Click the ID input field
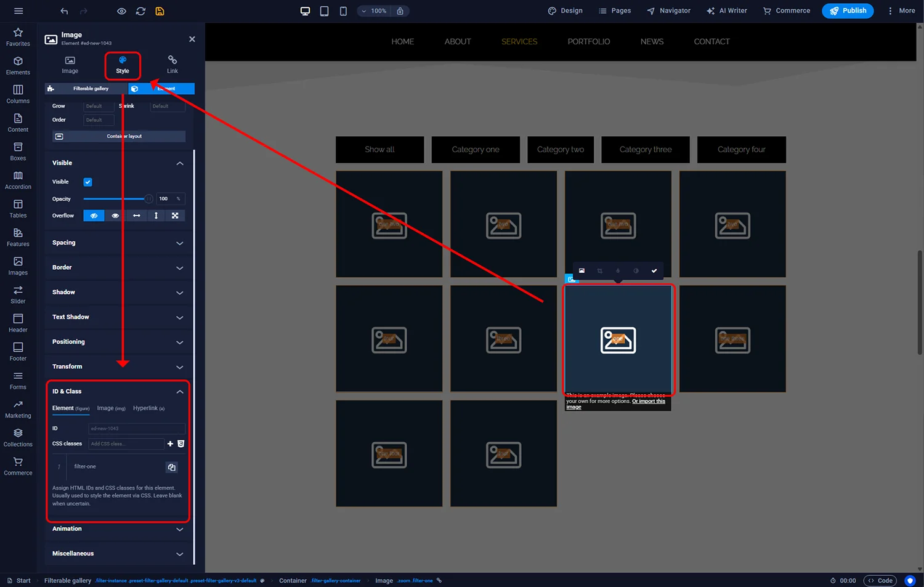This screenshot has width=924, height=587. tap(136, 427)
